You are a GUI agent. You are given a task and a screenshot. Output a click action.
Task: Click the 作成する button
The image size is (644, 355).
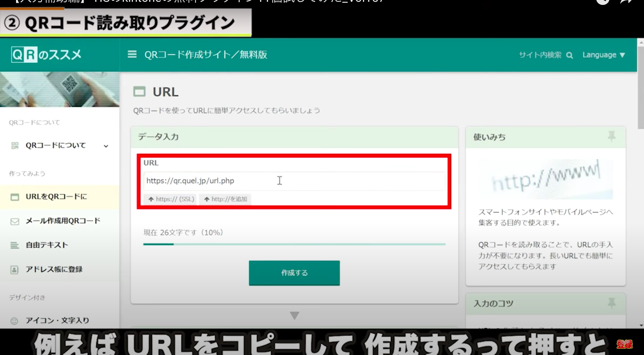click(x=294, y=273)
